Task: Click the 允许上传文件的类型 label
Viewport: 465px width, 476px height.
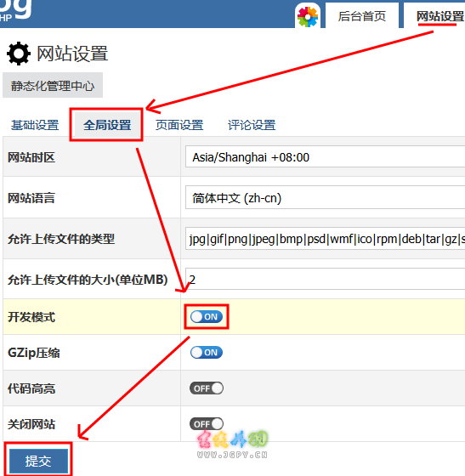Action: (61, 239)
